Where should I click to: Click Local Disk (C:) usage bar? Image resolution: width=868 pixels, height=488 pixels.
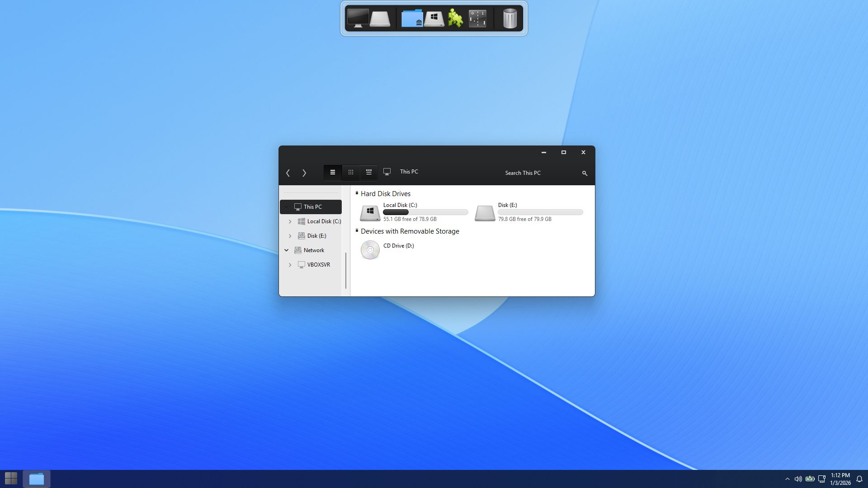[425, 212]
